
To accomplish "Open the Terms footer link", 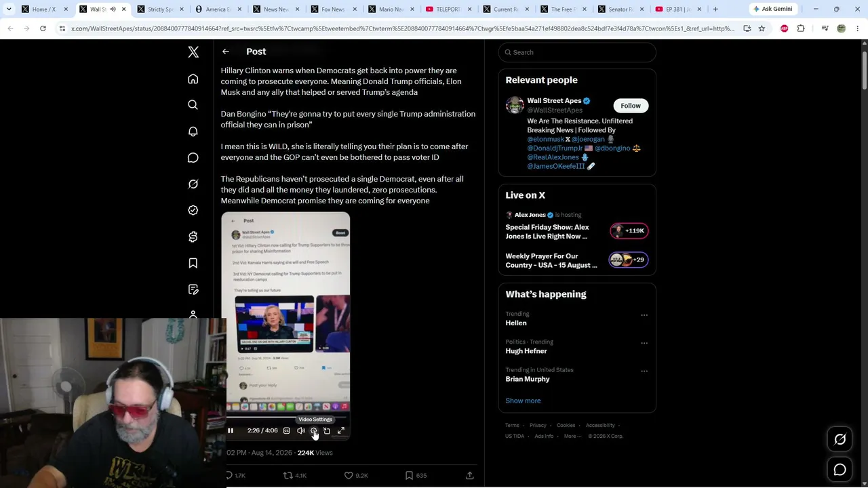I will click(x=512, y=426).
